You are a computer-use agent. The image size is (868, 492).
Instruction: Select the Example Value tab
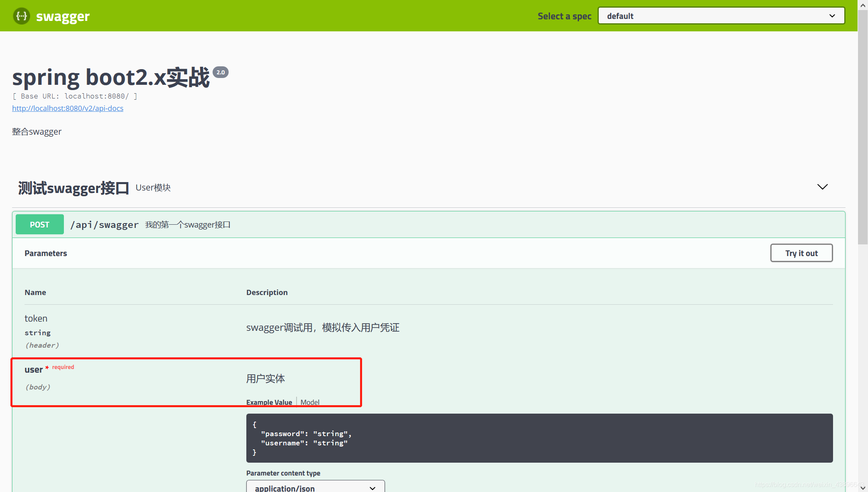tap(269, 402)
